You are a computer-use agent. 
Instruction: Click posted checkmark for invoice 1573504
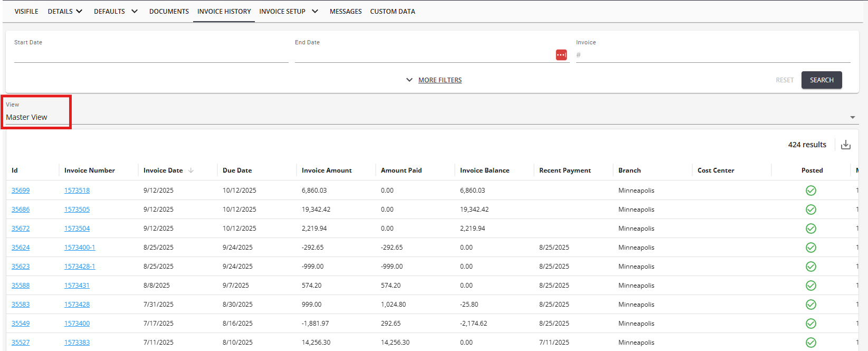click(811, 229)
